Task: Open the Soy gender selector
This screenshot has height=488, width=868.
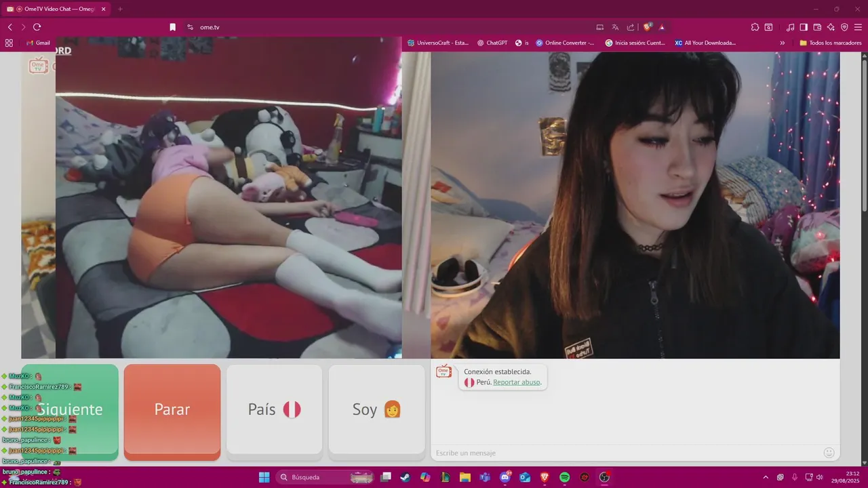Action: (377, 409)
